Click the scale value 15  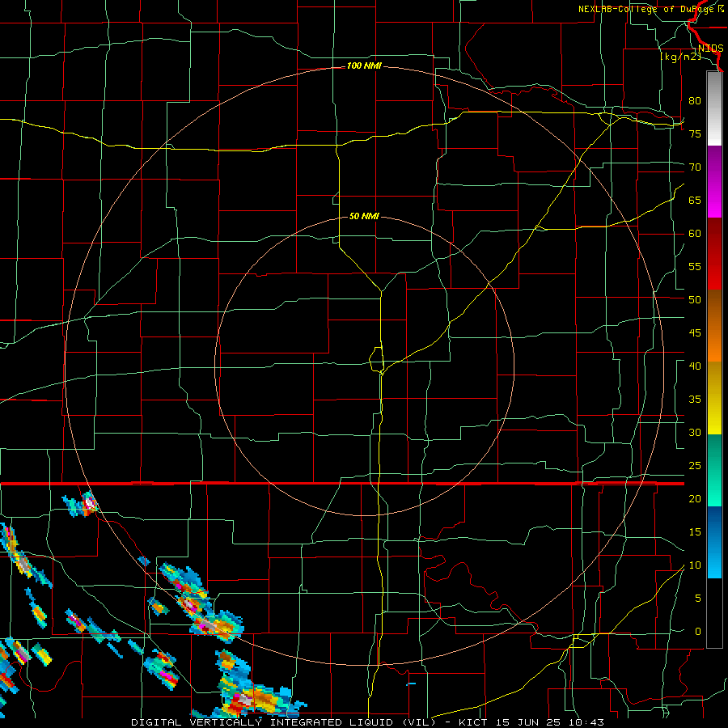(x=695, y=532)
